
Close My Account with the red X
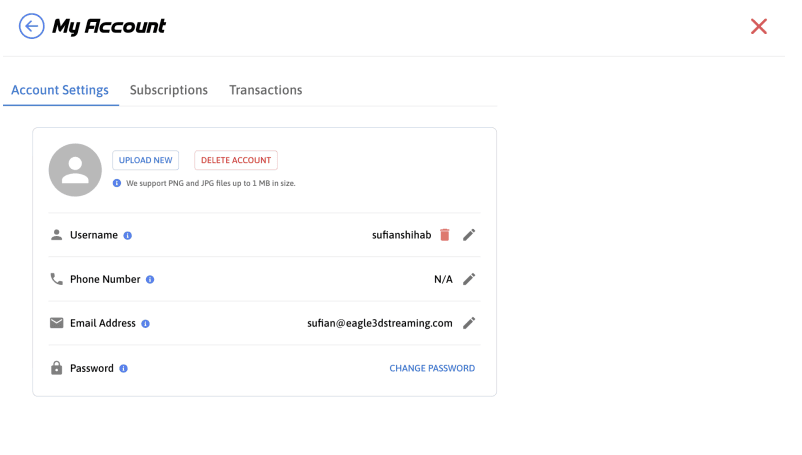pos(759,26)
